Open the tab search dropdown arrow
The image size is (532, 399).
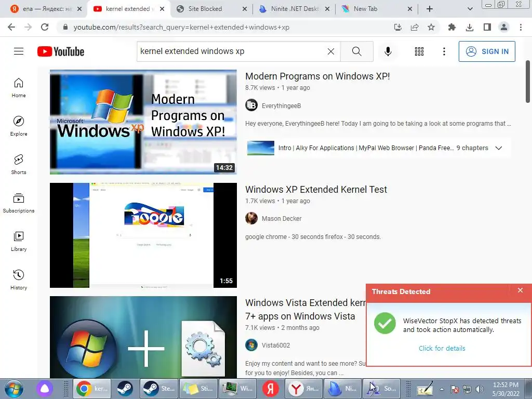click(470, 9)
